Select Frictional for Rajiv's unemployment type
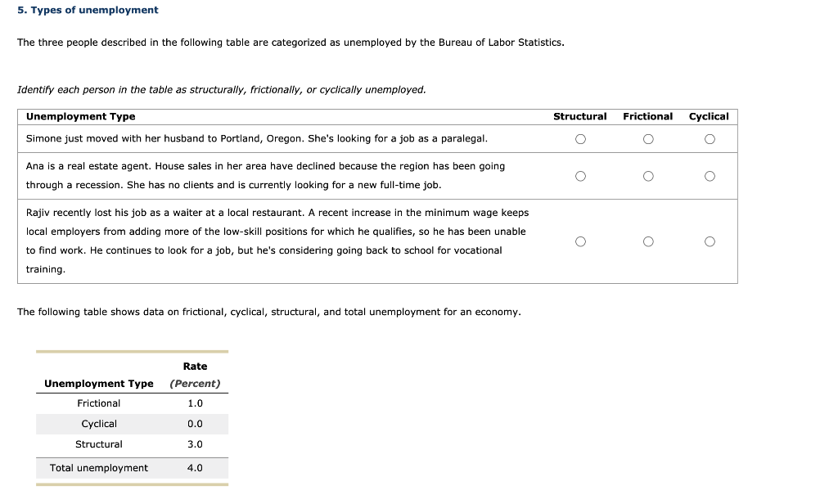This screenshot has width=838, height=504. click(x=648, y=241)
